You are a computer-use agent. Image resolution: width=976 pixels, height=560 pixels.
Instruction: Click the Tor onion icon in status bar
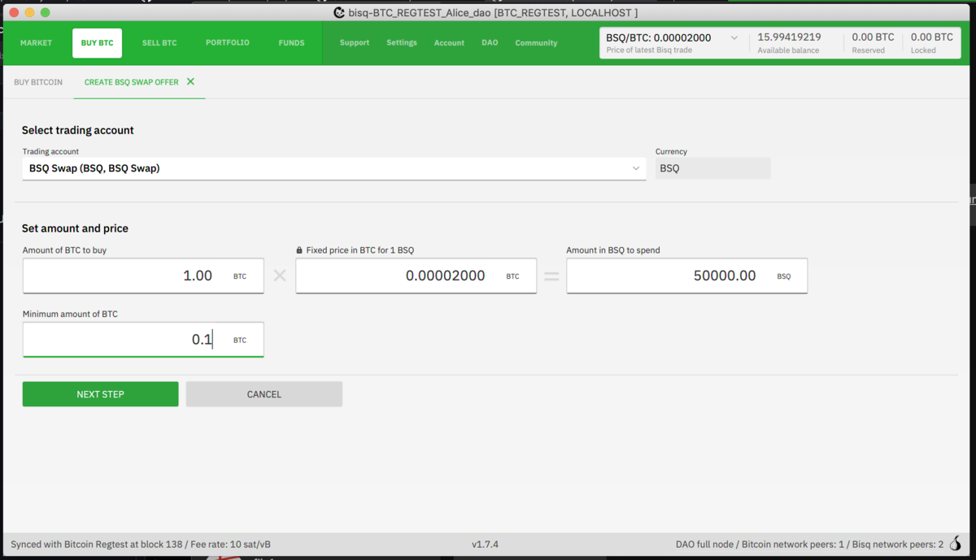pyautogui.click(x=955, y=544)
